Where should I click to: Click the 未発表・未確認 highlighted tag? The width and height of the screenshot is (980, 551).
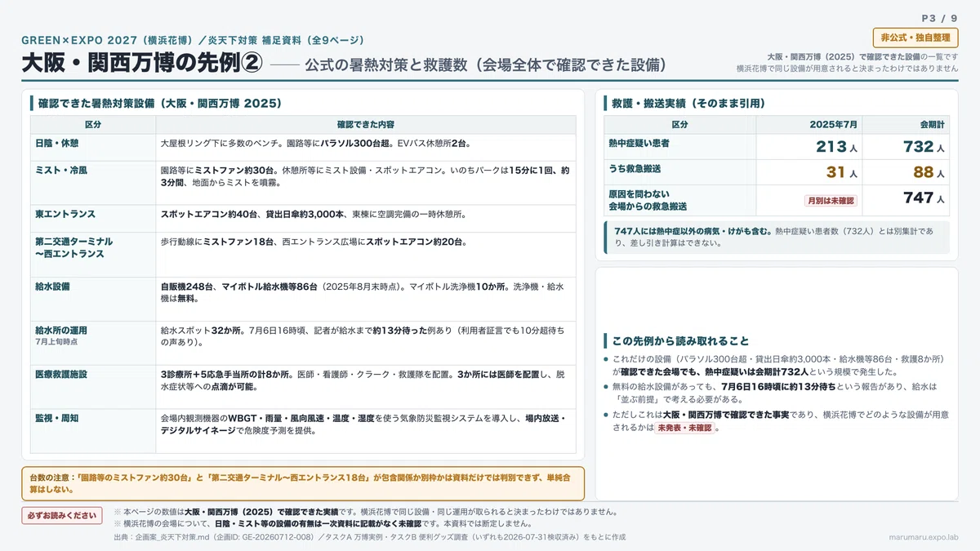684,428
